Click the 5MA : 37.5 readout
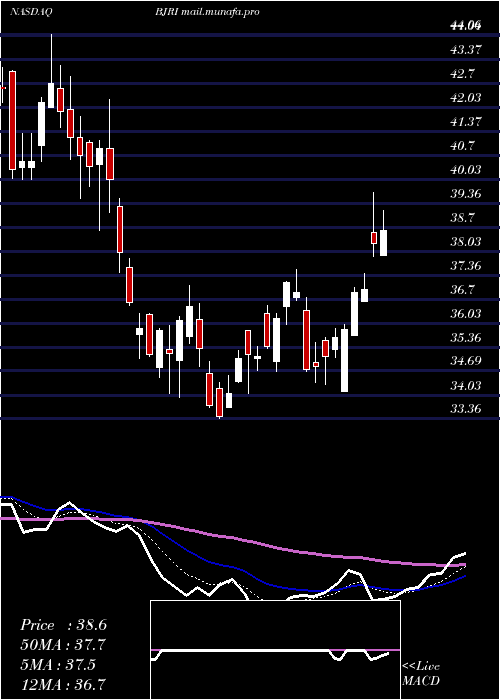Viewport: 500px width, 700px height. coord(58,665)
